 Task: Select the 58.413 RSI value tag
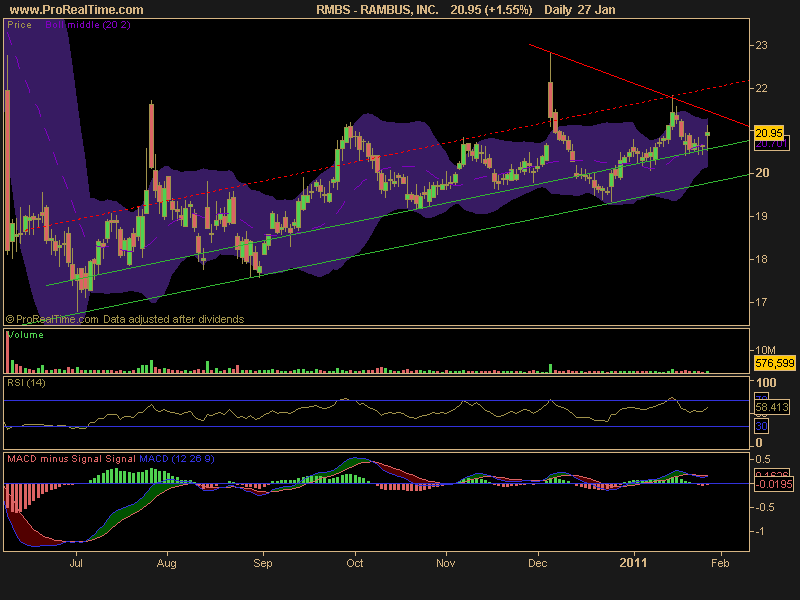point(772,407)
